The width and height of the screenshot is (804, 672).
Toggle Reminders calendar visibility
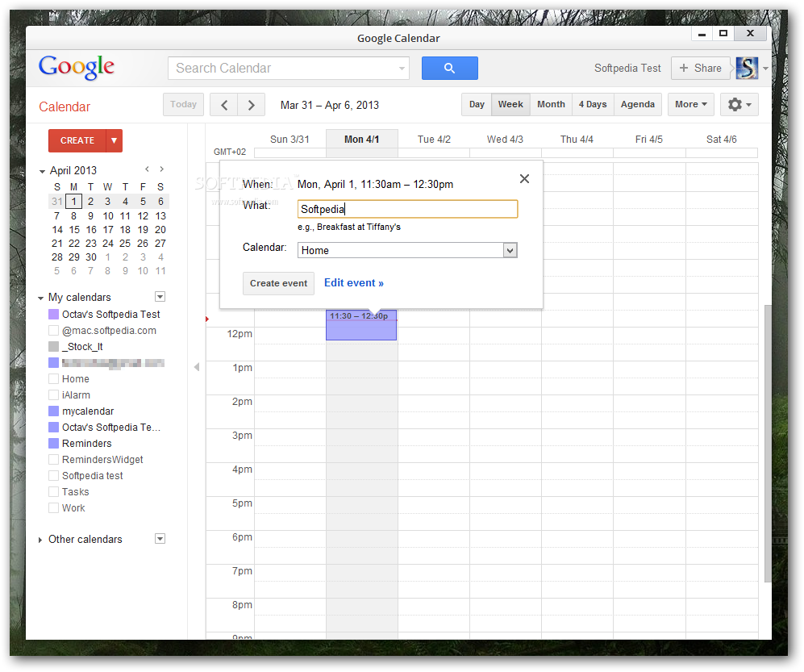tap(53, 443)
